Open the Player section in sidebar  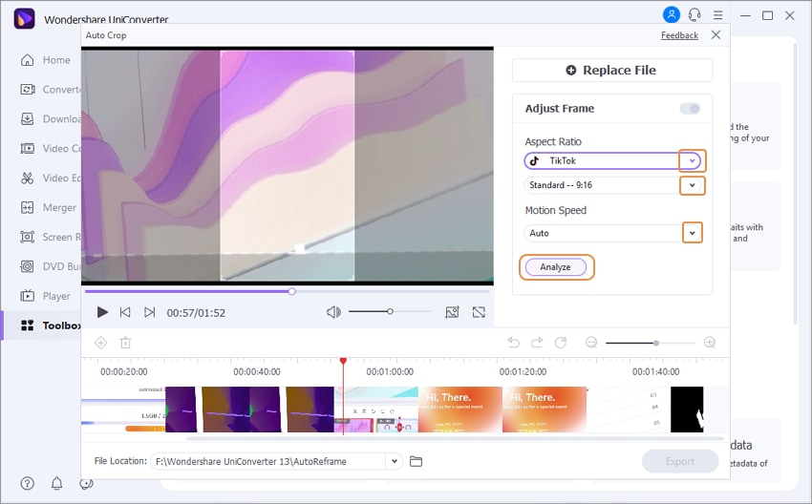pyautogui.click(x=56, y=296)
